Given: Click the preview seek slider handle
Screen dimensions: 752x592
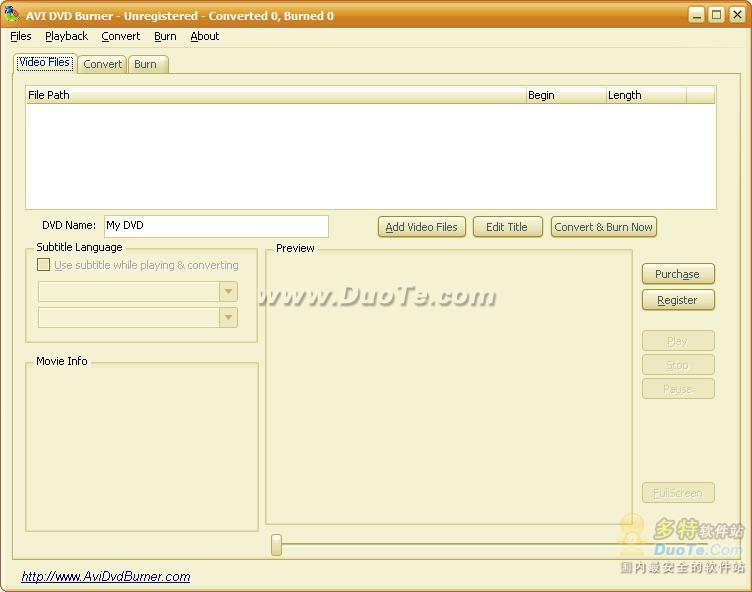Looking at the screenshot, I should pos(276,545).
